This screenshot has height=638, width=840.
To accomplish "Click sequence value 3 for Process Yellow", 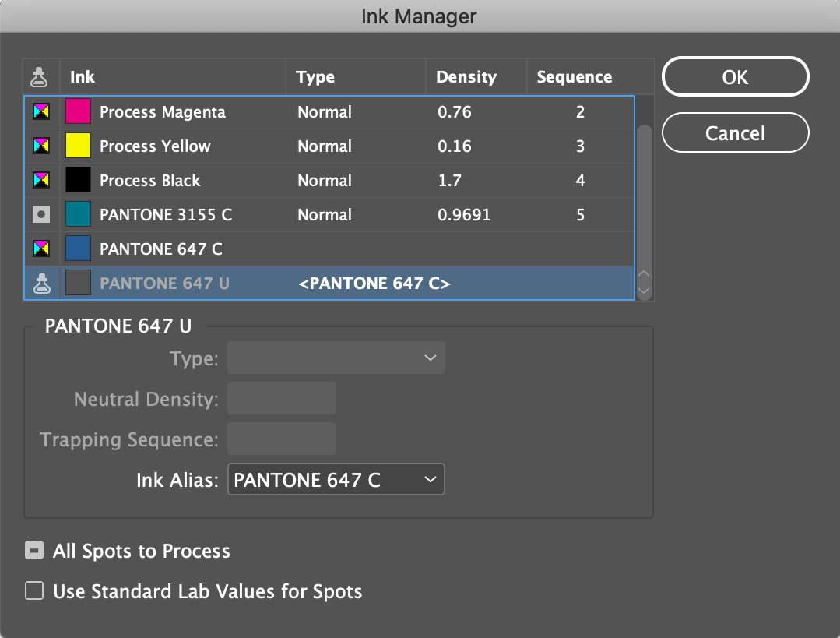I will pyautogui.click(x=580, y=146).
